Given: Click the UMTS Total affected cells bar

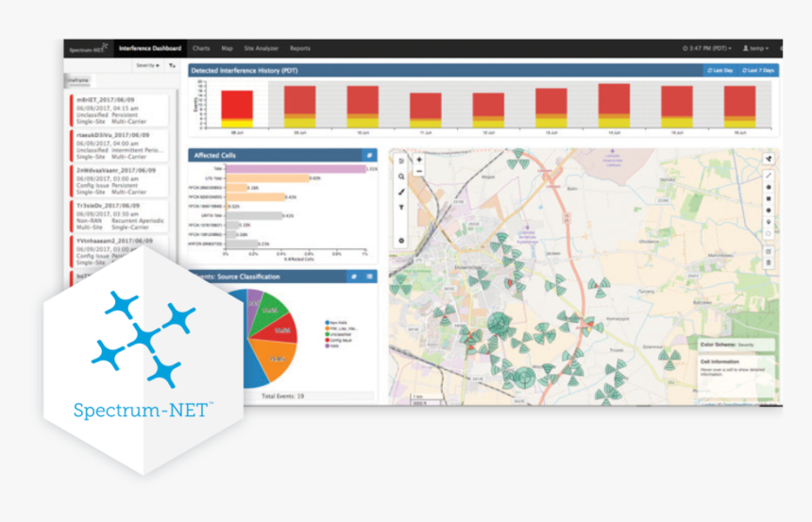Looking at the screenshot, I should coord(254,215).
